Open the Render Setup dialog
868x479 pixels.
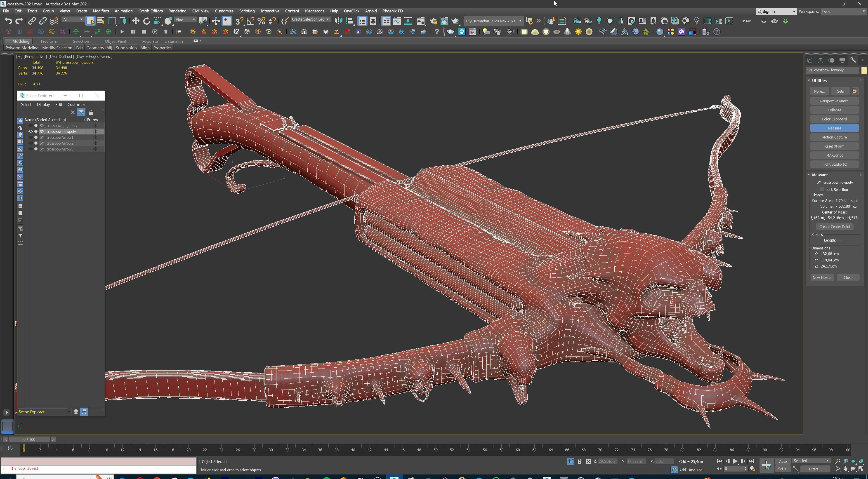[433, 21]
